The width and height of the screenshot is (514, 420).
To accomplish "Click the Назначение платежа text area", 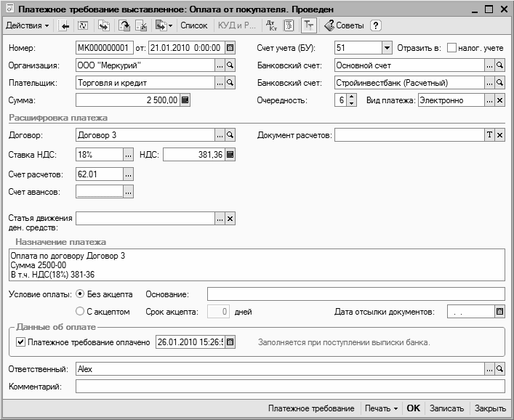I will (257, 265).
